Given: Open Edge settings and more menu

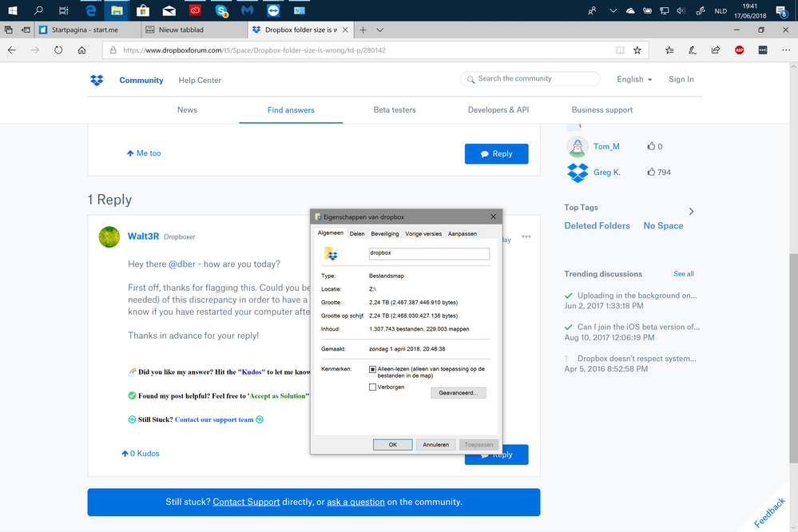Looking at the screenshot, I should (786, 50).
